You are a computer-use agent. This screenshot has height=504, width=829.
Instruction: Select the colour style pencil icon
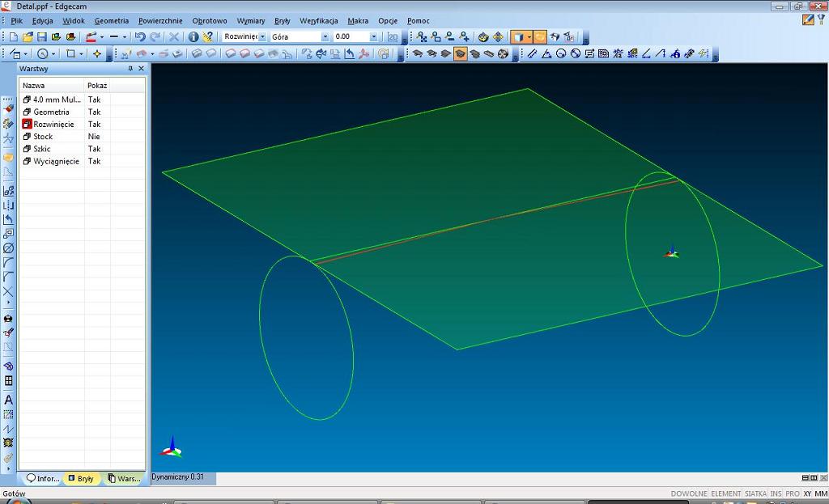(91, 37)
